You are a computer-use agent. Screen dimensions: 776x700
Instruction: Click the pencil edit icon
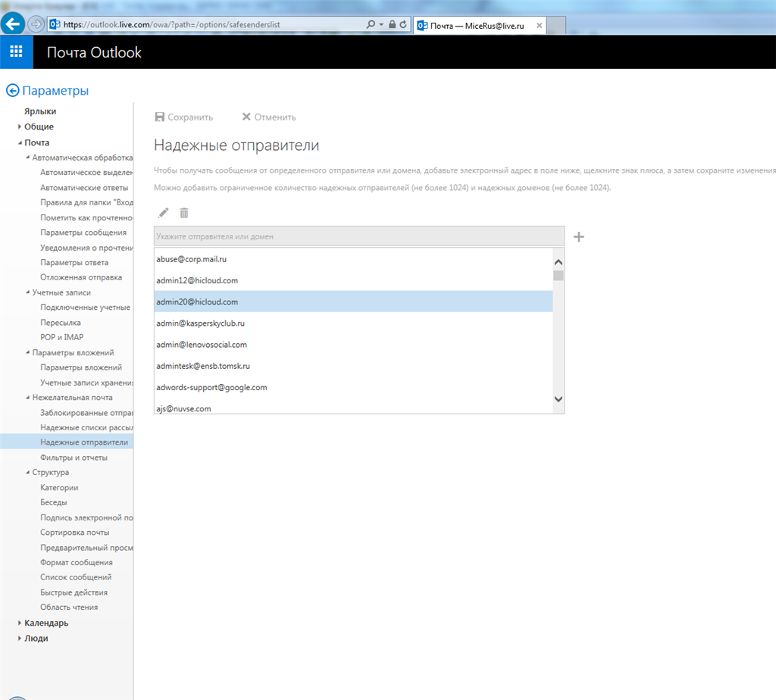pos(164,213)
